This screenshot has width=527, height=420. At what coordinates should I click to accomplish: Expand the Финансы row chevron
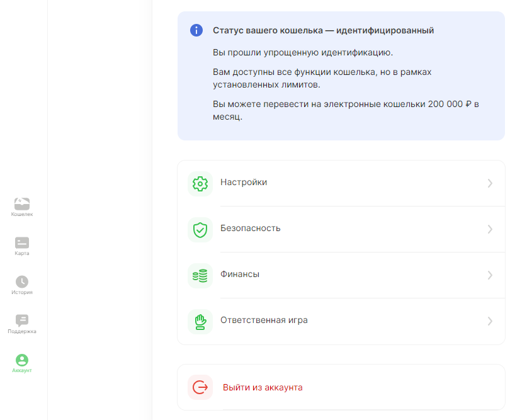pyautogui.click(x=490, y=275)
